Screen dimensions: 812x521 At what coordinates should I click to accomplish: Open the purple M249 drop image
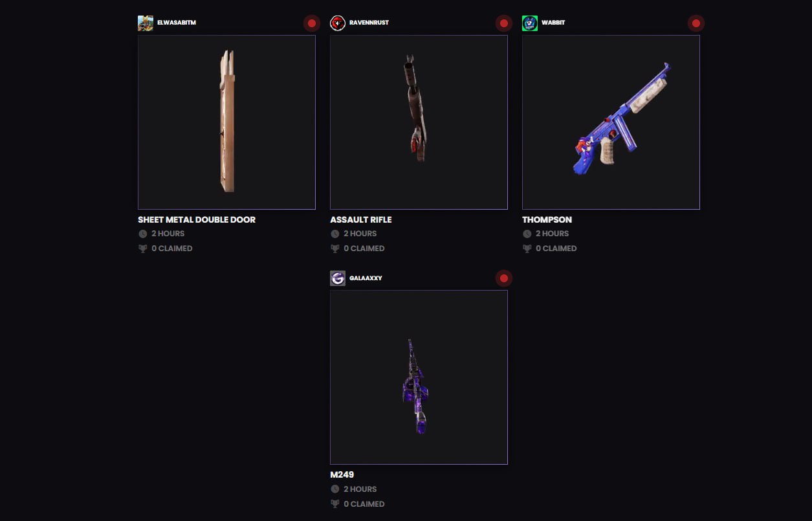419,377
